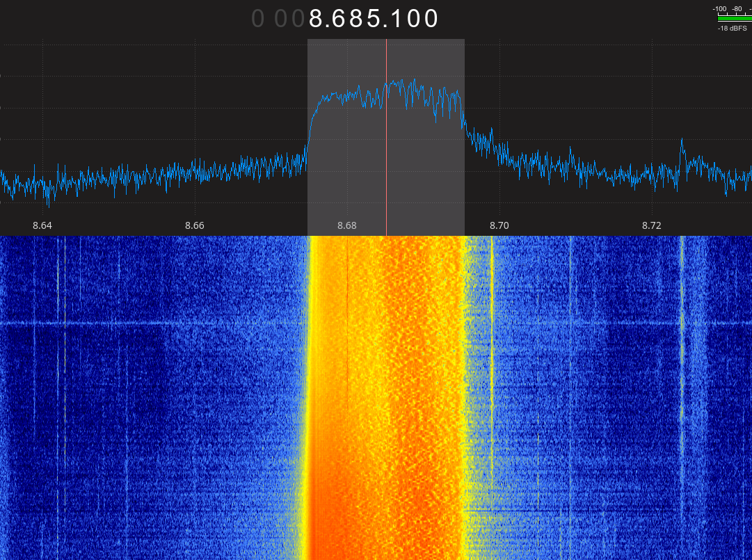The width and height of the screenshot is (752, 560).
Task: Click the -100 mark on the signal meter scale
Action: point(719,9)
